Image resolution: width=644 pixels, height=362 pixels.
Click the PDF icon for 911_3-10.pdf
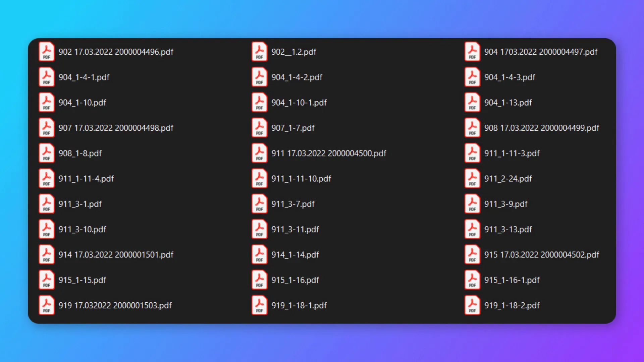[x=46, y=229]
